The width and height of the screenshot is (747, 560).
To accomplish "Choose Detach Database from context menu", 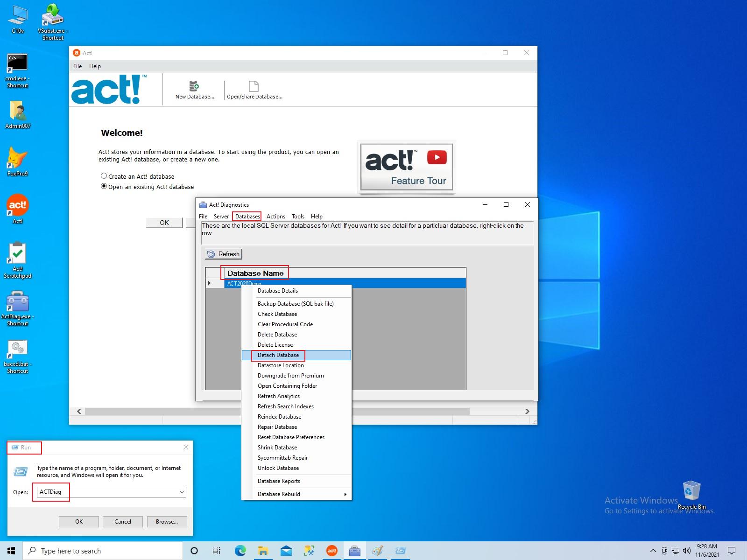I will pyautogui.click(x=296, y=355).
